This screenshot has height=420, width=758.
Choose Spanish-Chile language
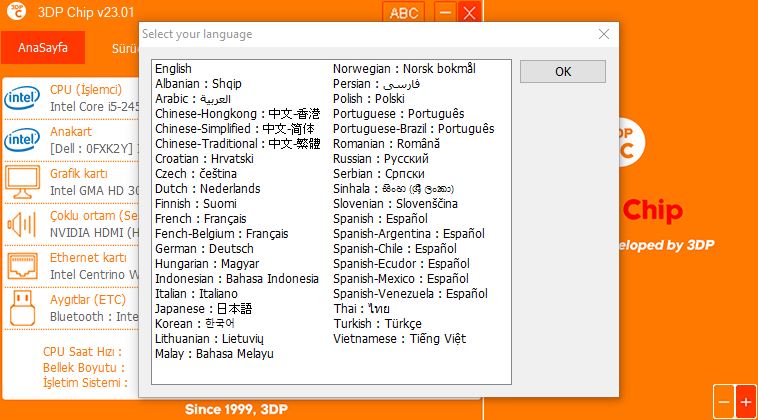[x=394, y=248]
